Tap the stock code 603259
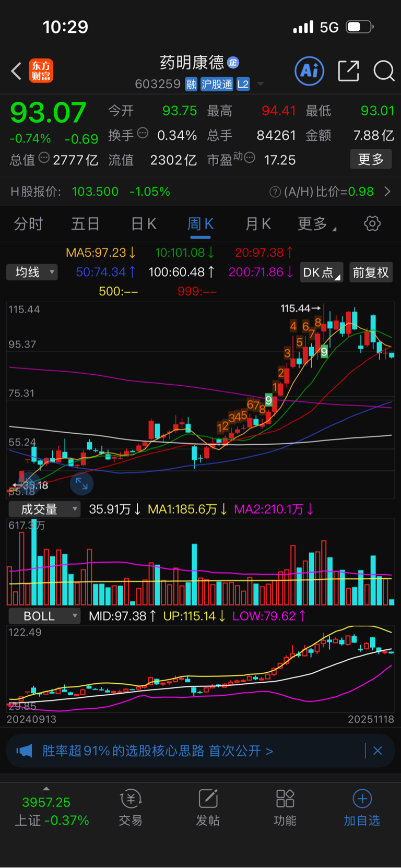 pos(158,84)
